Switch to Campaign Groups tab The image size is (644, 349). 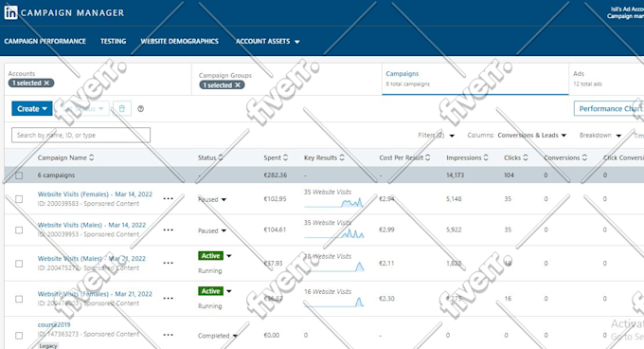[x=287, y=79]
